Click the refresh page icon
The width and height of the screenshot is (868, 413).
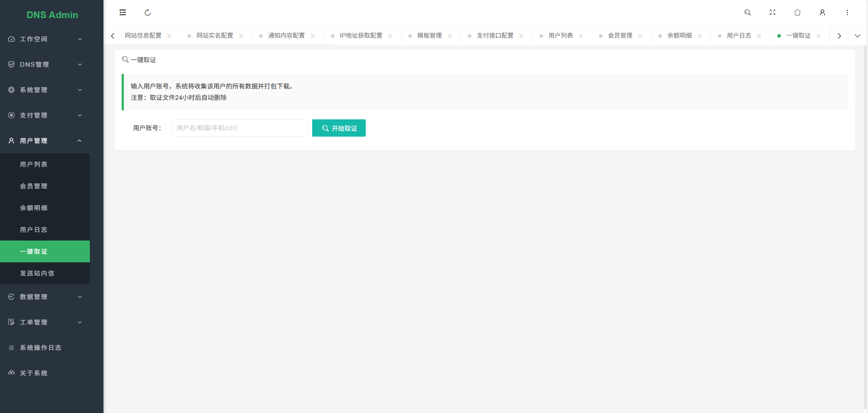[x=147, y=13]
